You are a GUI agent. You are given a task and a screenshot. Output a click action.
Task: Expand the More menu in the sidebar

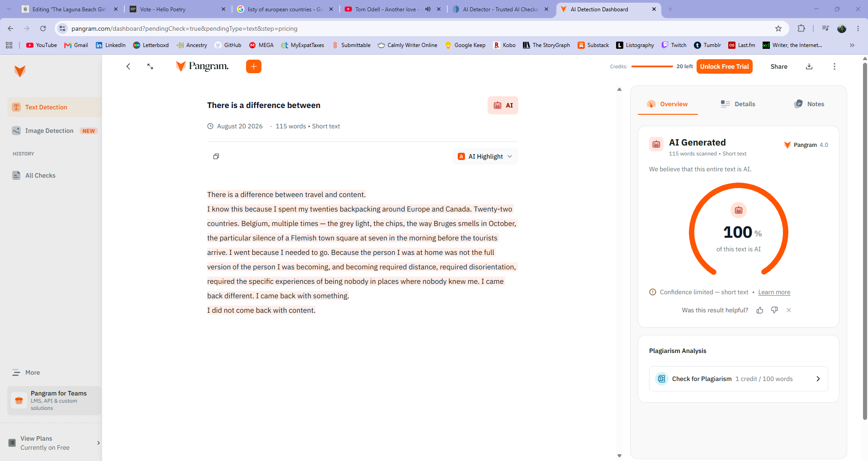tap(26, 372)
